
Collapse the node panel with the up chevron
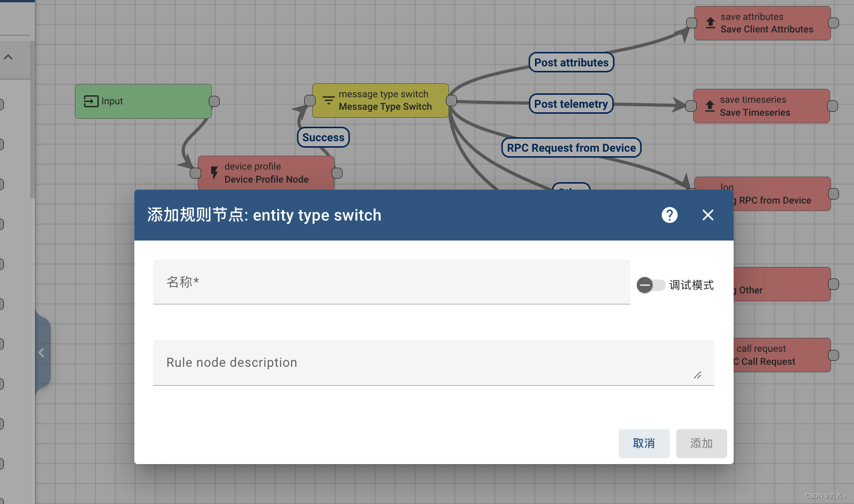[8, 57]
